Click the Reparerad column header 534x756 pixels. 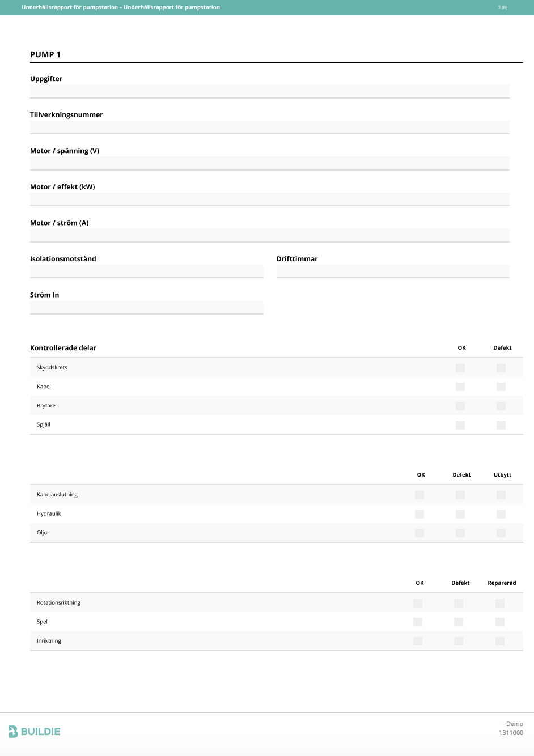[x=502, y=583]
